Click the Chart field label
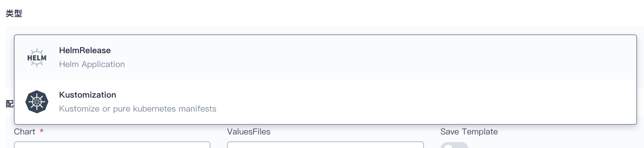 tap(25, 132)
